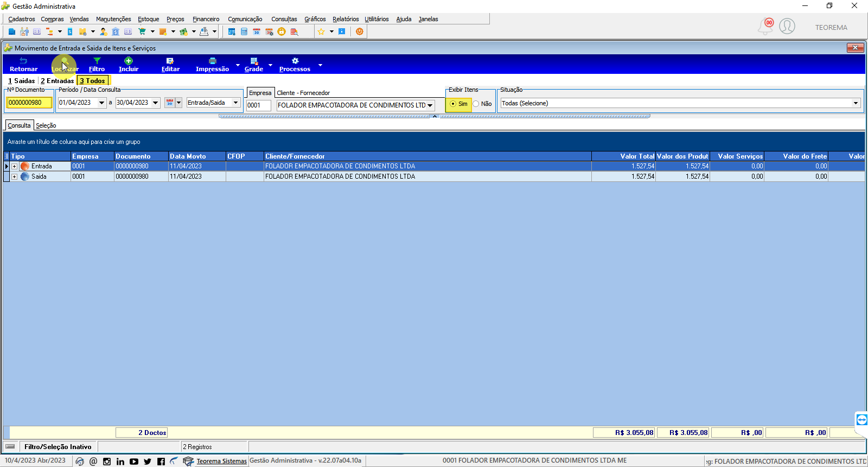Switch to the 1 Saidas tab
The width and height of the screenshot is (868, 467).
pyautogui.click(x=21, y=80)
